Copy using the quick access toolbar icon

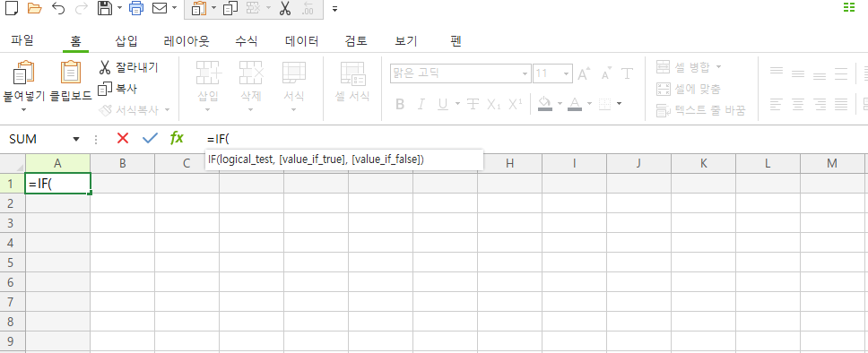click(230, 8)
